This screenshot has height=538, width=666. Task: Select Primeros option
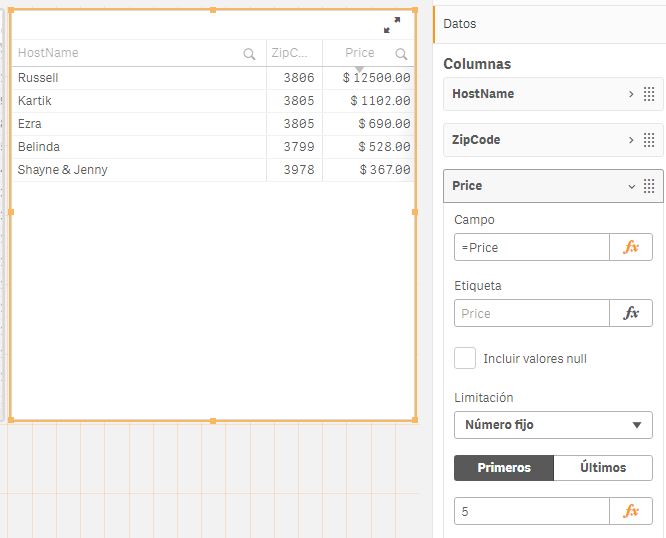(x=504, y=468)
